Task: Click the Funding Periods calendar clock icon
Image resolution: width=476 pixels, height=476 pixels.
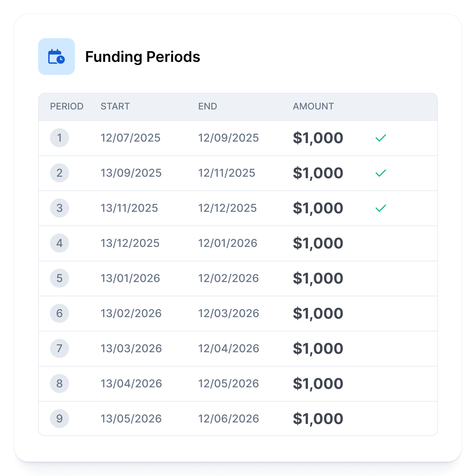Action: click(57, 57)
